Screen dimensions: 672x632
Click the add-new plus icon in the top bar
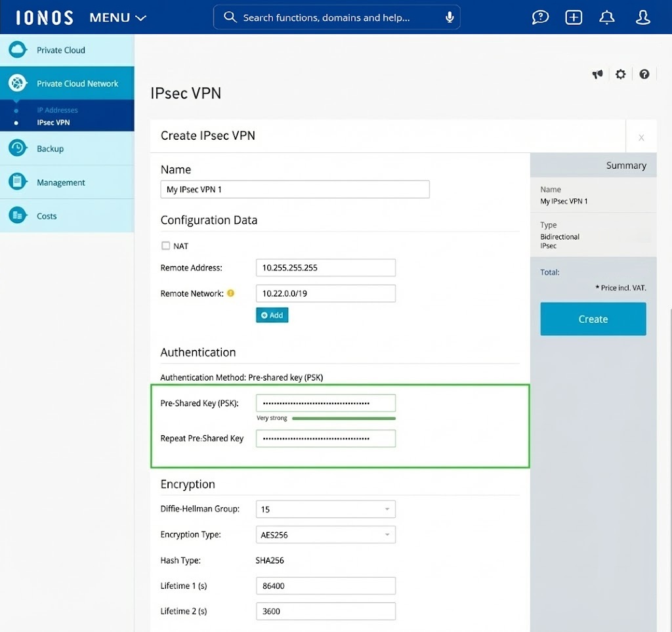click(x=573, y=17)
